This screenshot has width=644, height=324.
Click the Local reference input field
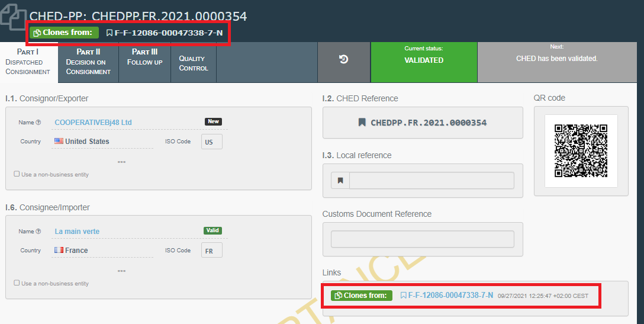[432, 181]
